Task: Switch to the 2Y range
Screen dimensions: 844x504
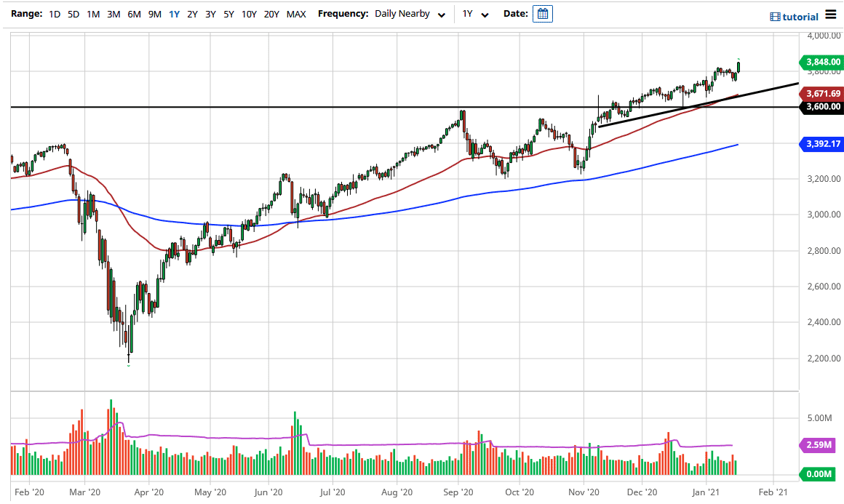Action: tap(193, 14)
